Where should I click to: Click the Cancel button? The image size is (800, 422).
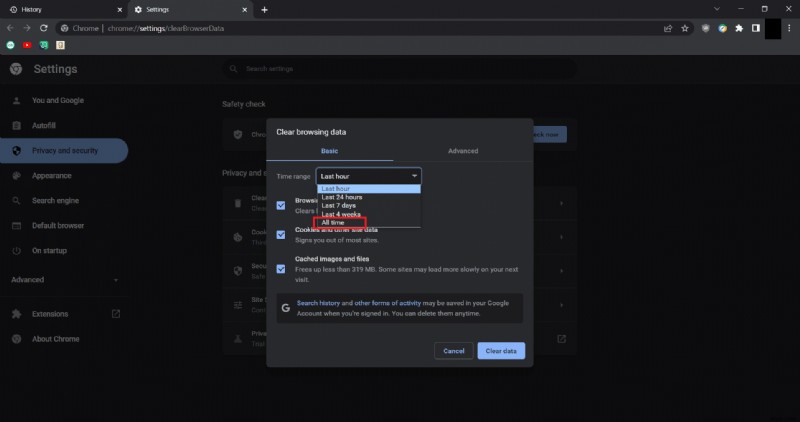pyautogui.click(x=453, y=351)
